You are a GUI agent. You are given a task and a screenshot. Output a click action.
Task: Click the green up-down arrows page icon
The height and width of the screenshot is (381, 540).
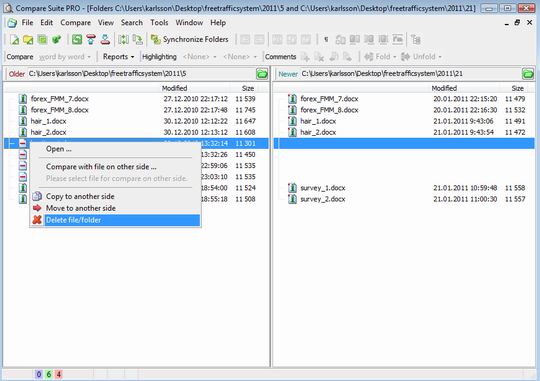tap(123, 40)
